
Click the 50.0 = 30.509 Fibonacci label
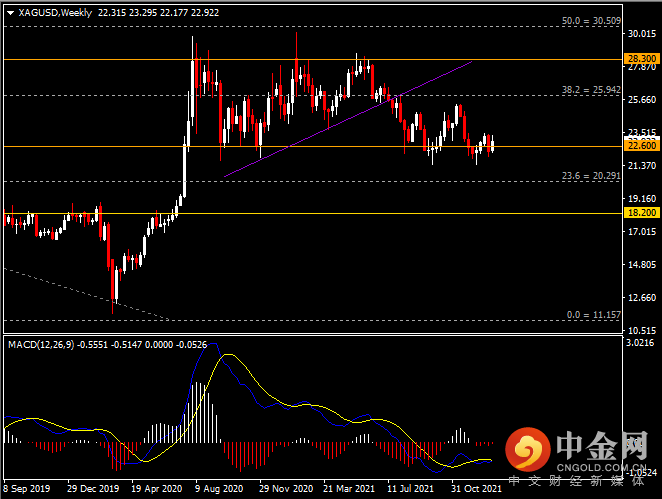click(x=591, y=20)
